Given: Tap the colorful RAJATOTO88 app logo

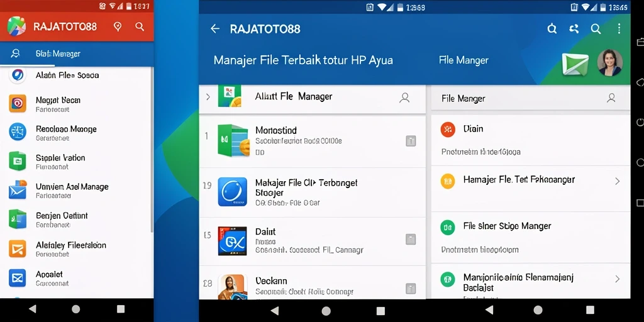Looking at the screenshot, I should tap(16, 26).
